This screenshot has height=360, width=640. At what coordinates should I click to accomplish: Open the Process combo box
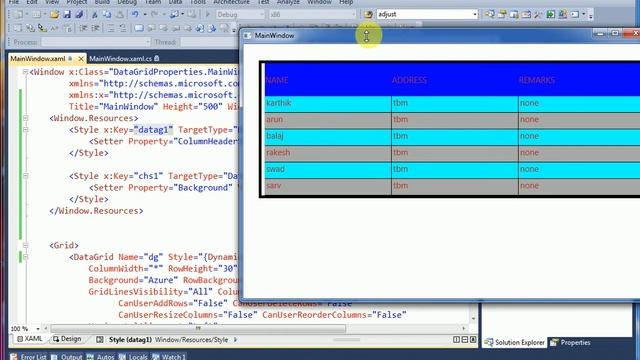pos(96,42)
